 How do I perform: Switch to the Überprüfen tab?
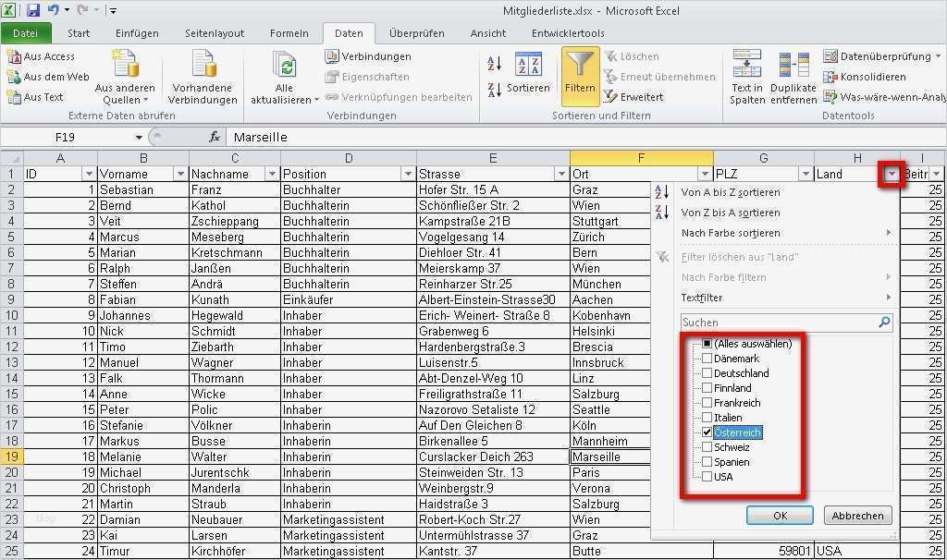417,33
